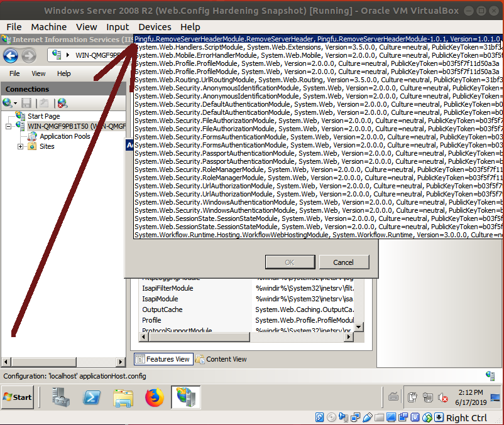Open the VirtualBox Help menu
The image size is (504, 425).
190,27
